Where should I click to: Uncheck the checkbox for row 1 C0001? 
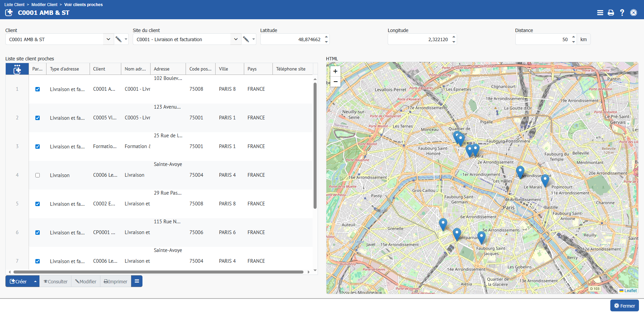coord(38,89)
